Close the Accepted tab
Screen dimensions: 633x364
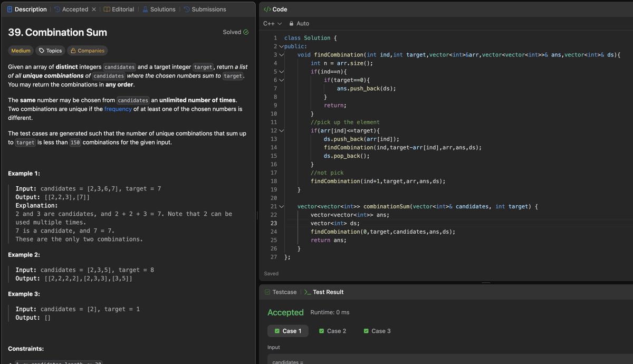pos(94,9)
